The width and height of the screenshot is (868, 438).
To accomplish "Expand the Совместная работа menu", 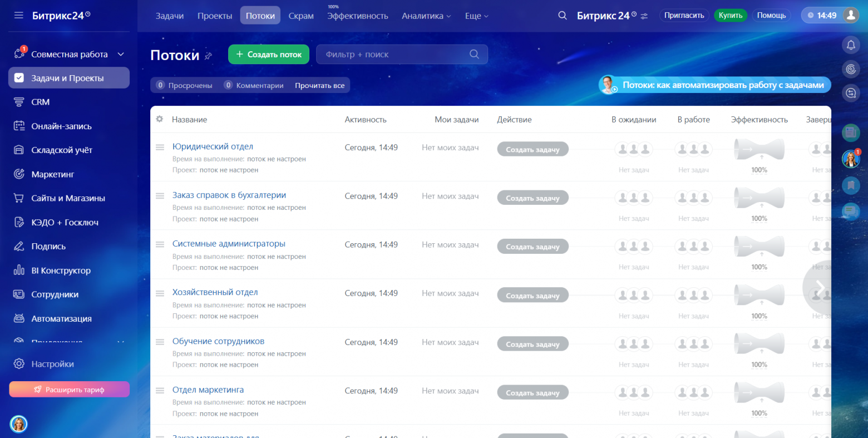I will pos(69,54).
